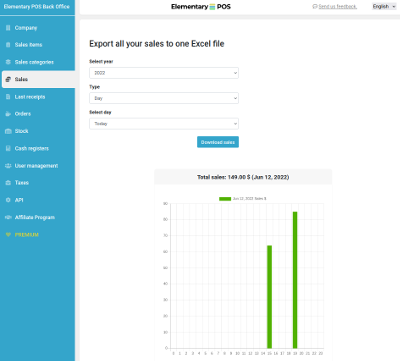
Task: Click the Elementary POS logo
Action: [x=201, y=7]
